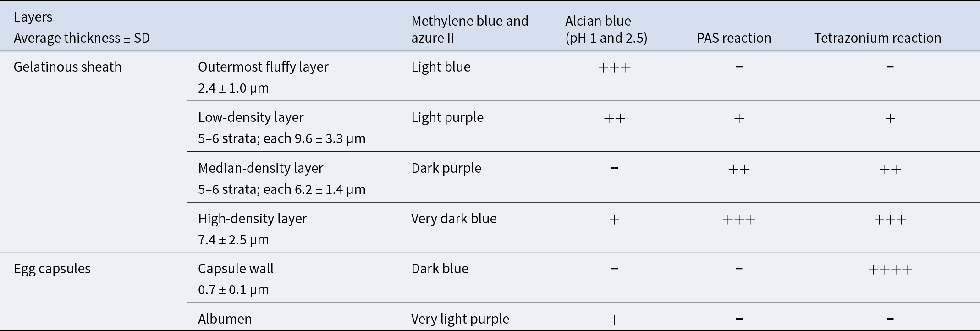The image size is (980, 331).
Task: Click the "Tetrazonium reaction" column header
Action: pos(877,38)
